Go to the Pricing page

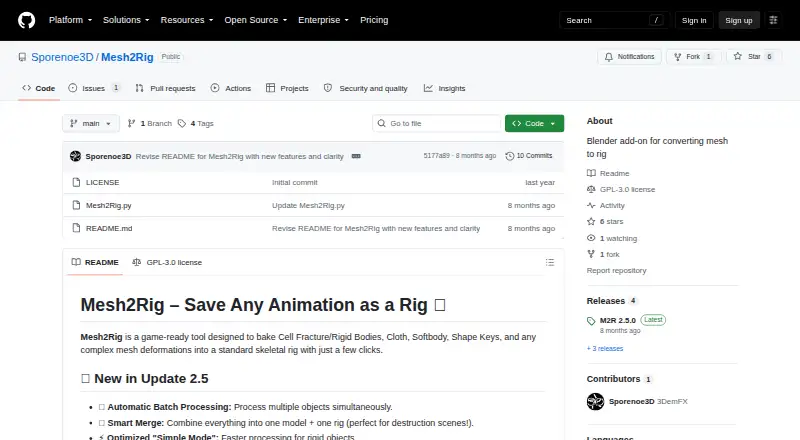374,20
